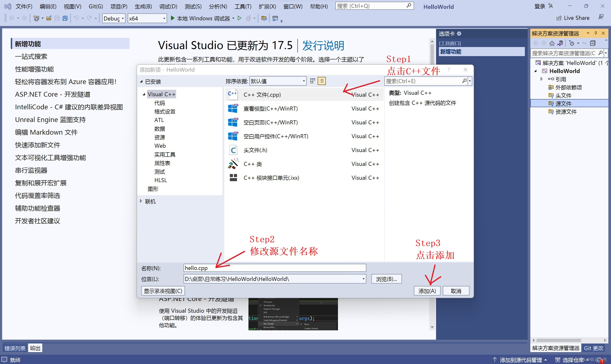Screen dimensions: 611x364
Task: Open the Debug configuration dropdown
Action: tap(114, 18)
